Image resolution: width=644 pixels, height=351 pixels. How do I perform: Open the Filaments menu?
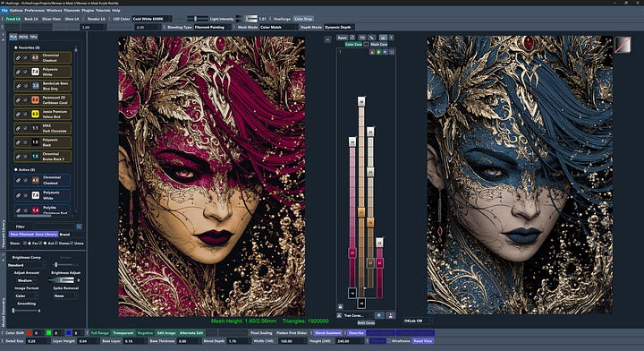(x=72, y=10)
